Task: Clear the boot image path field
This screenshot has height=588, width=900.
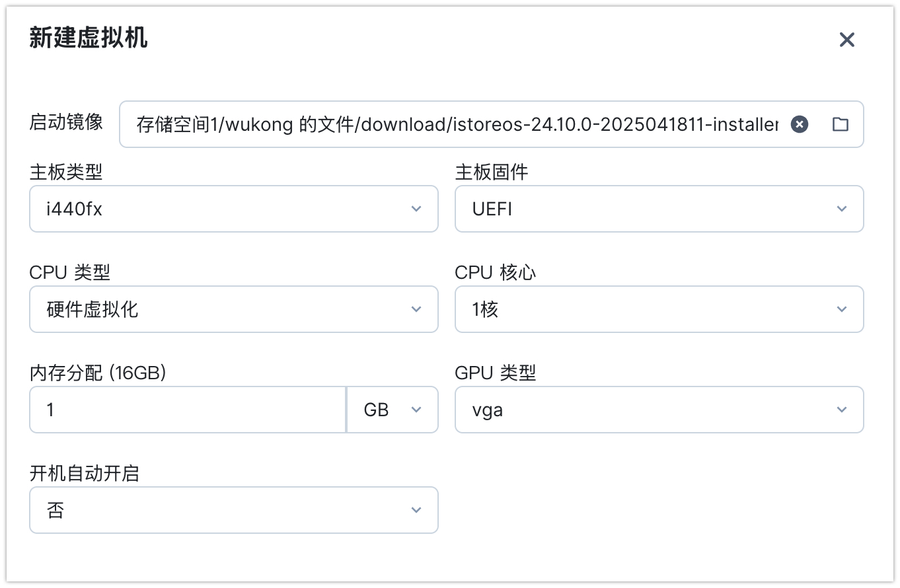Action: click(800, 124)
